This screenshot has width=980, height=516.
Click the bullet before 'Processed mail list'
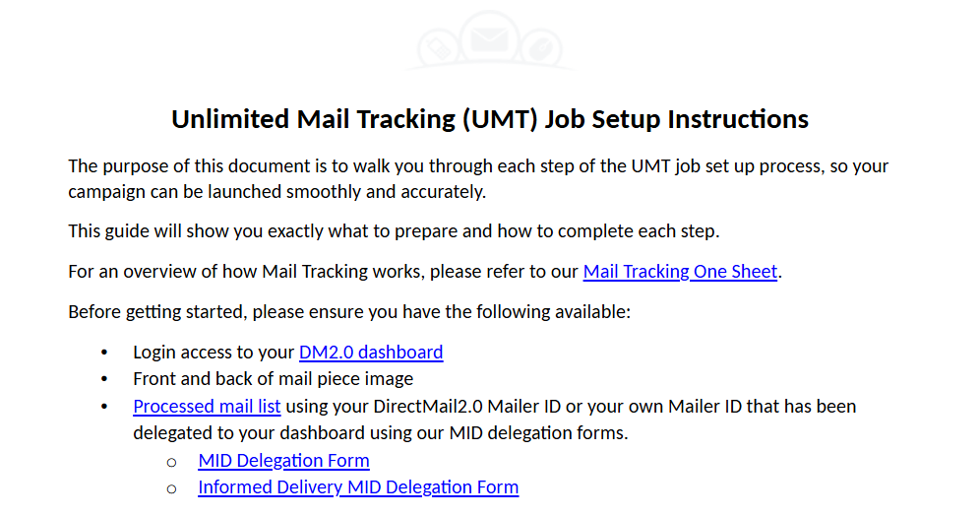point(104,407)
